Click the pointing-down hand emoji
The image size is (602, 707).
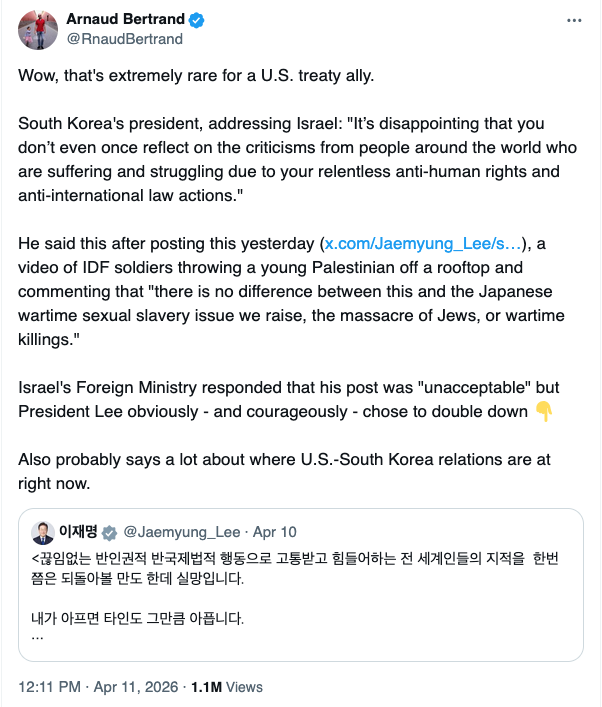[544, 414]
